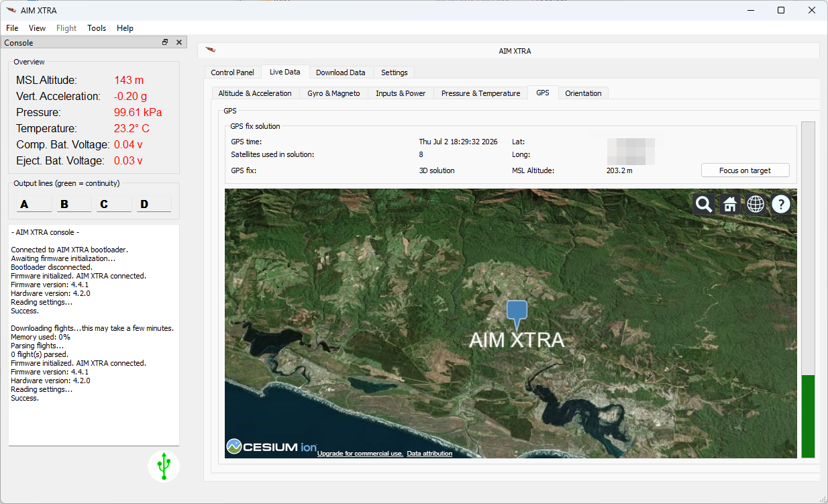Image resolution: width=828 pixels, height=504 pixels.
Task: Click the green USB connection icon
Action: [x=164, y=466]
